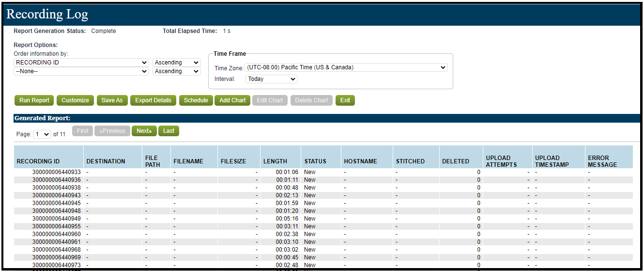Open the Page number dropdown
This screenshot has width=644, height=271.
pos(42,134)
